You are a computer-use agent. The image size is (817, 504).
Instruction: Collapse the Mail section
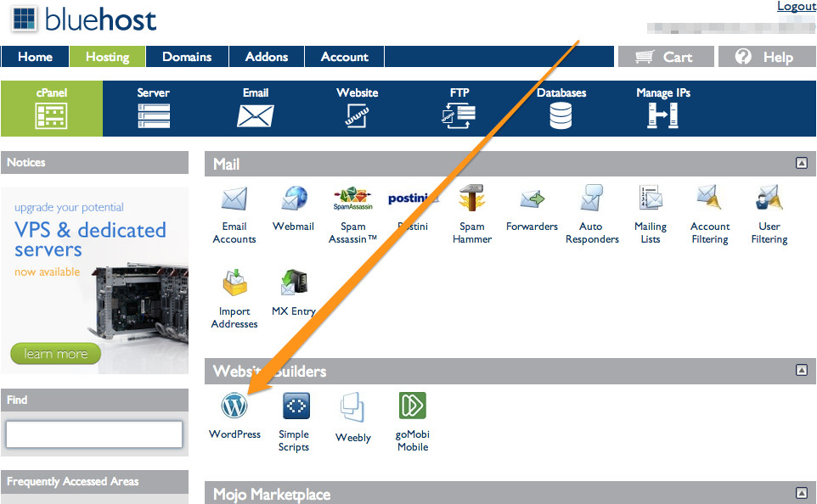click(x=802, y=164)
